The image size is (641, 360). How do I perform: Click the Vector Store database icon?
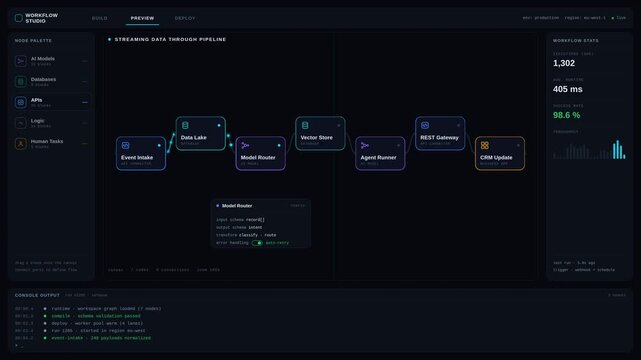pyautogui.click(x=305, y=125)
